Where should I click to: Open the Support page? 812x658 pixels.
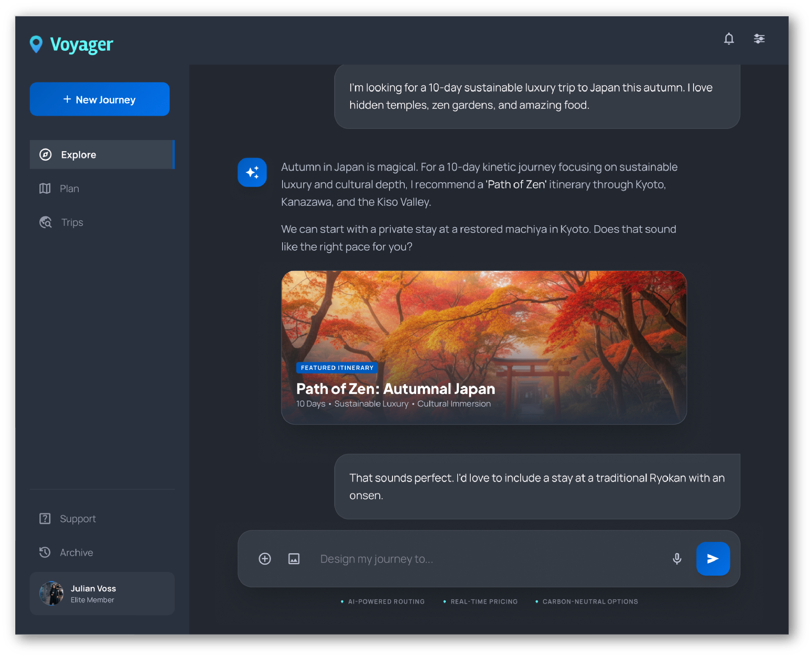102,519
